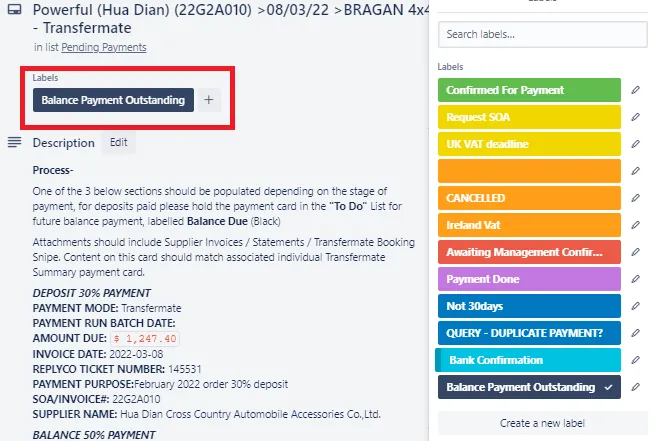657x441 pixels.
Task: Click the Process- heading text
Action: [x=53, y=170]
